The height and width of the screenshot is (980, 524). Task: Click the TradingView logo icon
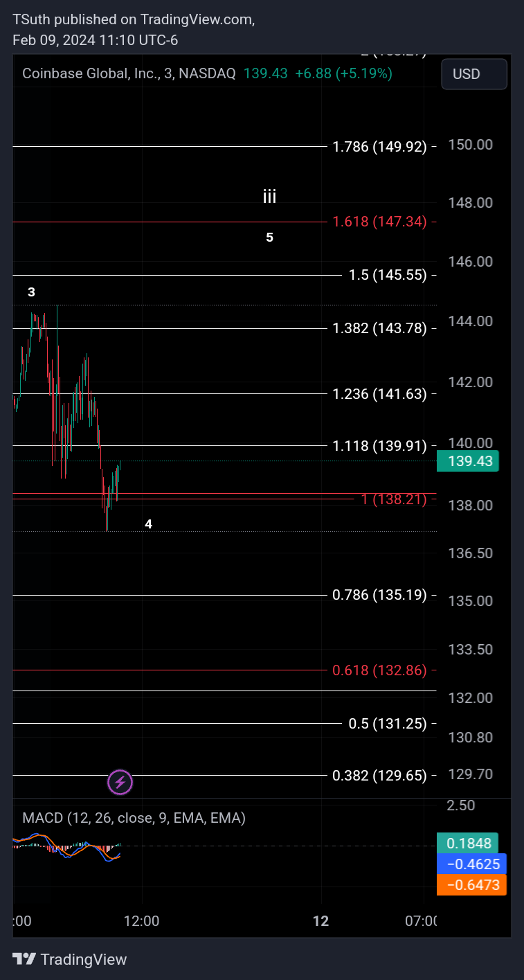(24, 959)
